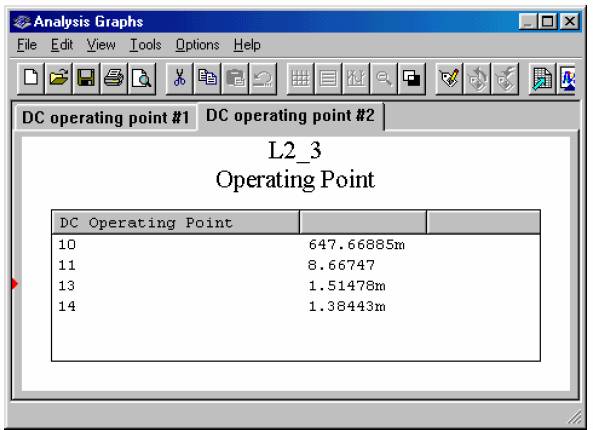Print using the printer icon
The width and height of the screenshot is (593, 430).
114,79
